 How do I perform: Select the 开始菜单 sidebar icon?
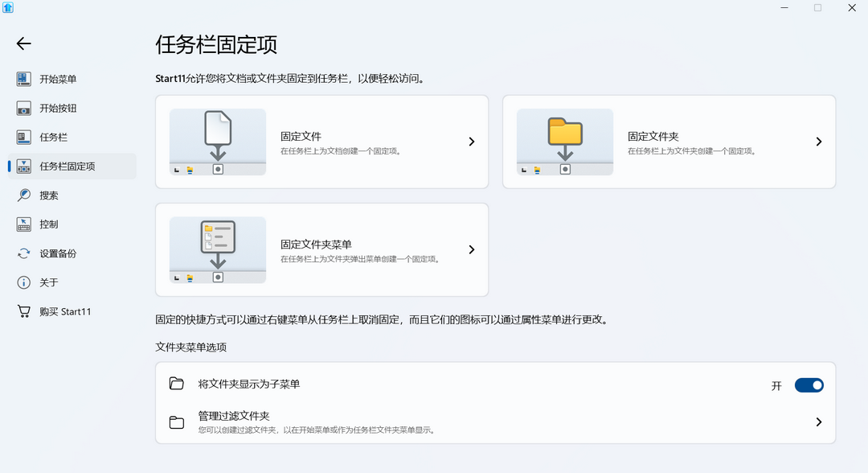pos(24,79)
